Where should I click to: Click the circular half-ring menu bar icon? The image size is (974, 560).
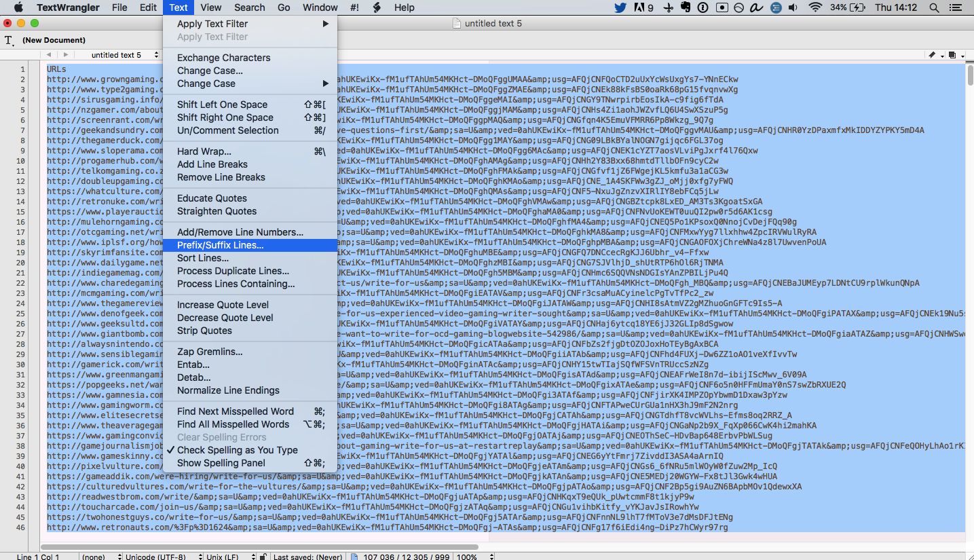[739, 7]
